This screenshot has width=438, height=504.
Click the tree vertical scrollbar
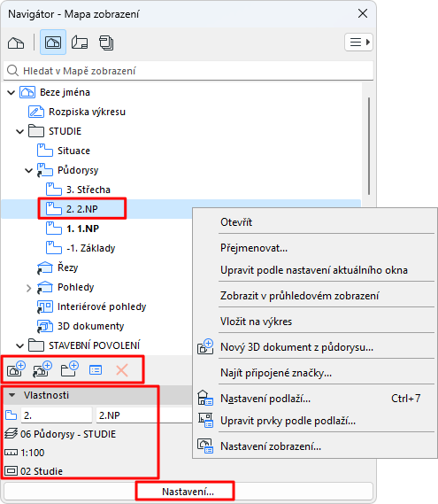point(369,146)
